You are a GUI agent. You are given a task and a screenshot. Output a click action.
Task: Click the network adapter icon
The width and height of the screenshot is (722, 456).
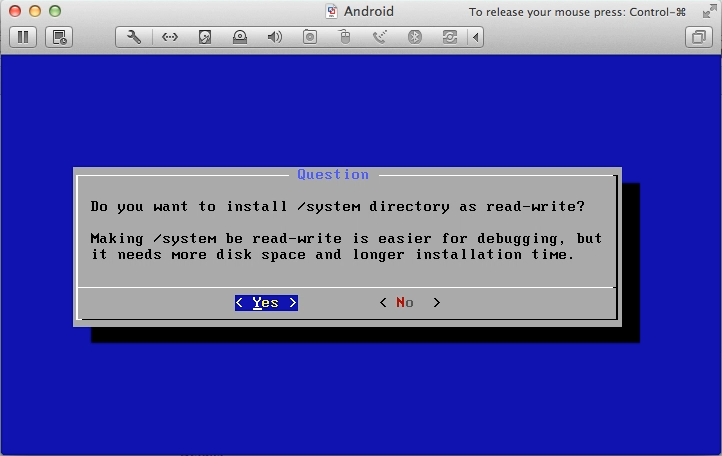click(169, 37)
